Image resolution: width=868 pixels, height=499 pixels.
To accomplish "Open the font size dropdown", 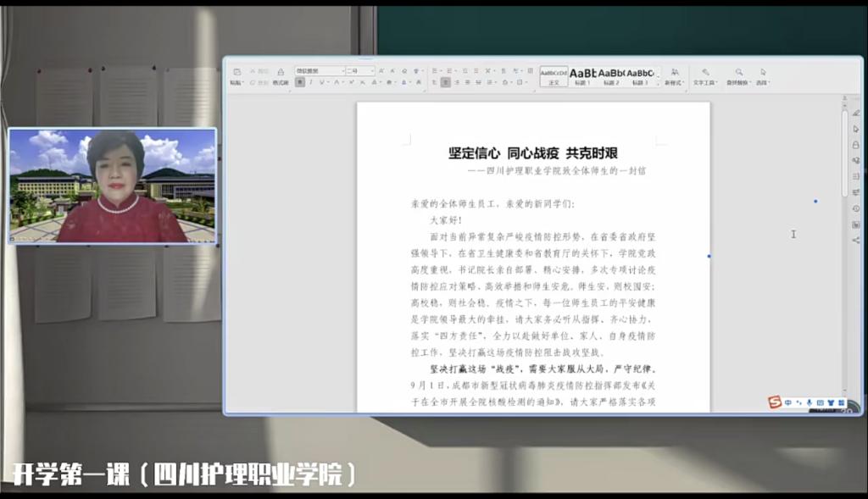I will coord(359,71).
